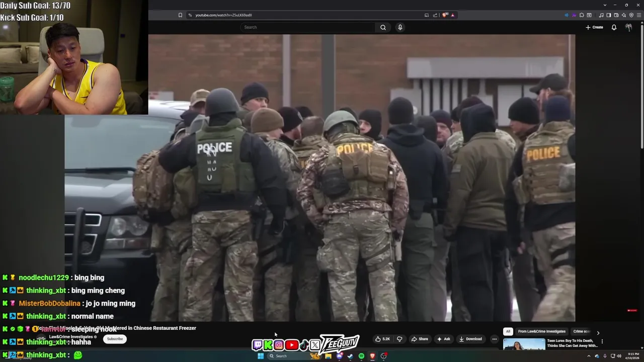Open more actions three-dot menu below video
This screenshot has height=362, width=644.
click(x=494, y=339)
